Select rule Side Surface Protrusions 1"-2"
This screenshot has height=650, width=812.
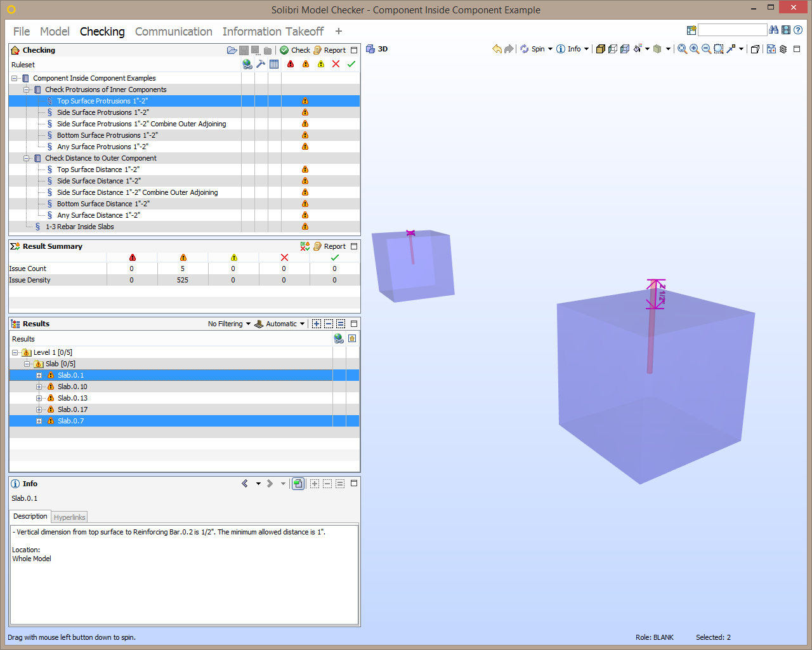click(103, 112)
